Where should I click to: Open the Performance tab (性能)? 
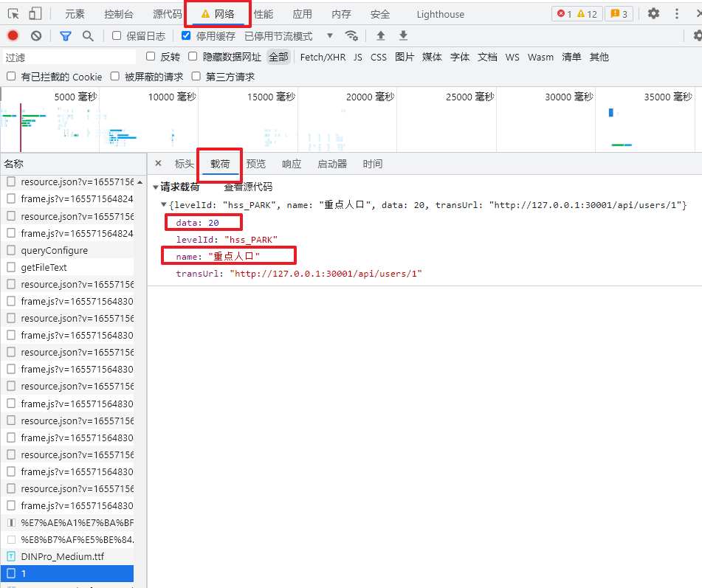tap(264, 14)
